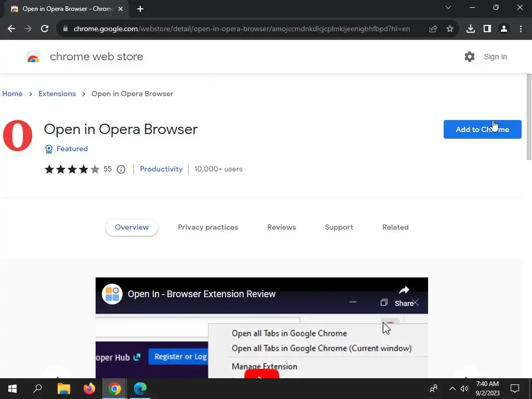
Task: Click the page vertical scrollbar
Action: pos(529,117)
